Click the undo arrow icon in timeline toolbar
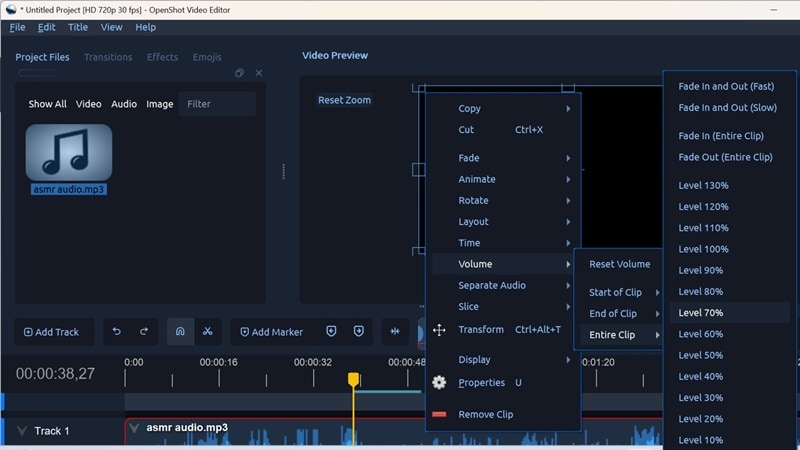 (x=117, y=332)
